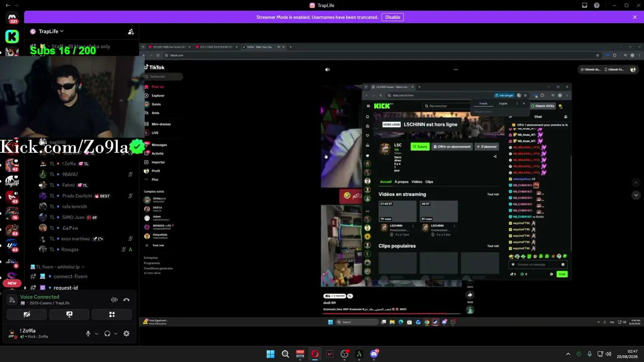Image resolution: width=644 pixels, height=362 pixels.
Task: Open TrapLife server icon in sidebar
Action: click(12, 181)
